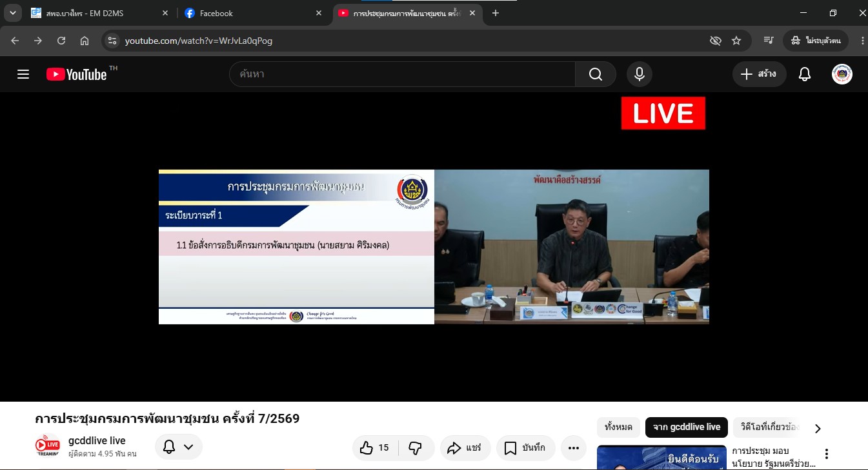View site information icon in address bar
The image size is (868, 470).
pyautogui.click(x=112, y=41)
